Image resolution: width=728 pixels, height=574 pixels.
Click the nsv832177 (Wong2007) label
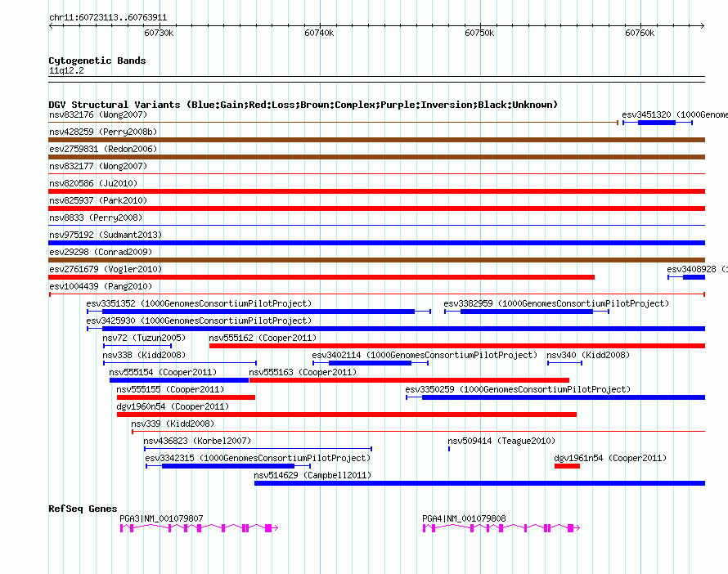98,166
